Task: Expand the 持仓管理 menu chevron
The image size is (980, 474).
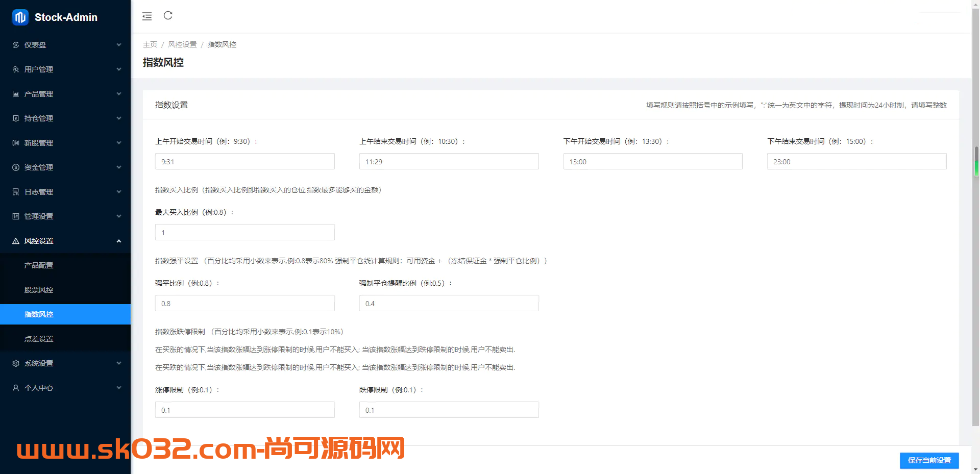Action: (119, 118)
